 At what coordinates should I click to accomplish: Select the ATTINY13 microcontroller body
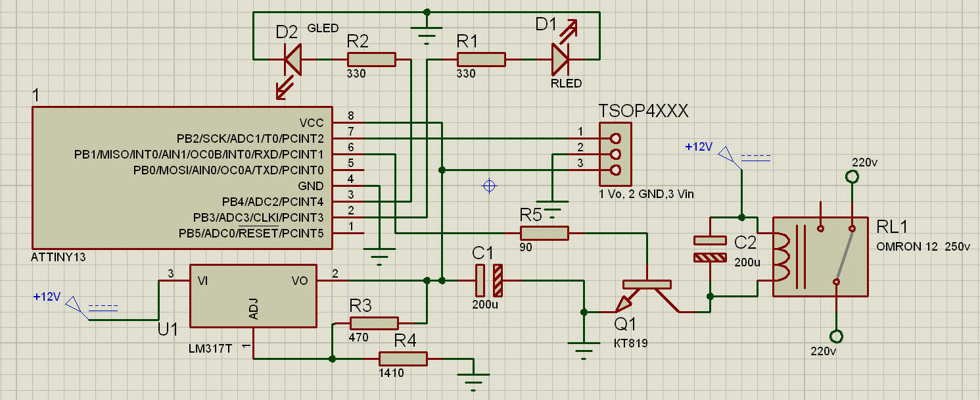[182, 178]
